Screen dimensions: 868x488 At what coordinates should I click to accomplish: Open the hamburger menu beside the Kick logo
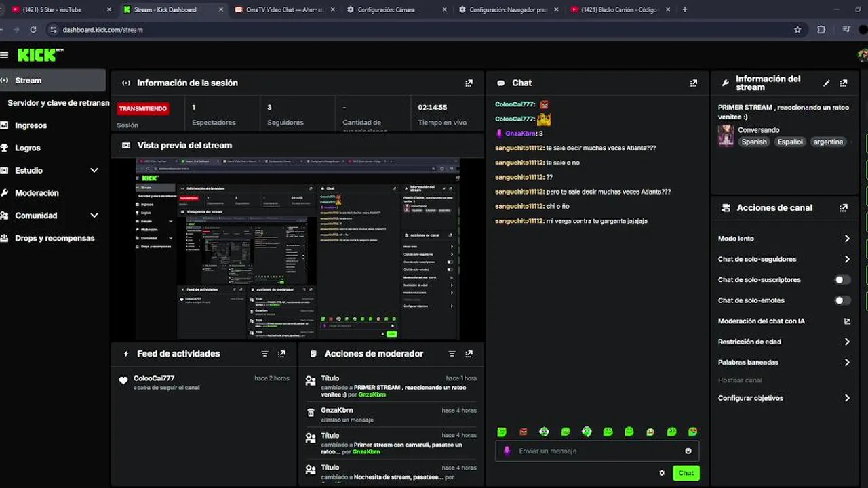[4, 55]
